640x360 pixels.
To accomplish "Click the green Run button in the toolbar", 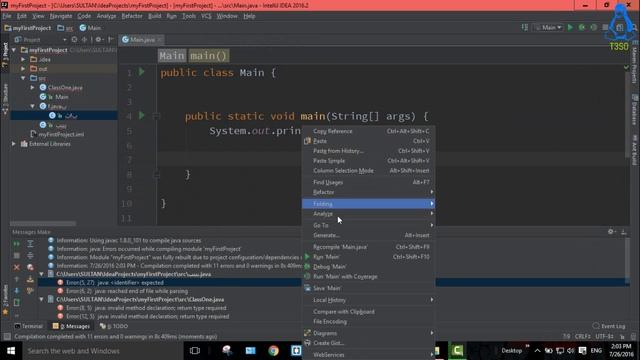I will coord(570,27).
